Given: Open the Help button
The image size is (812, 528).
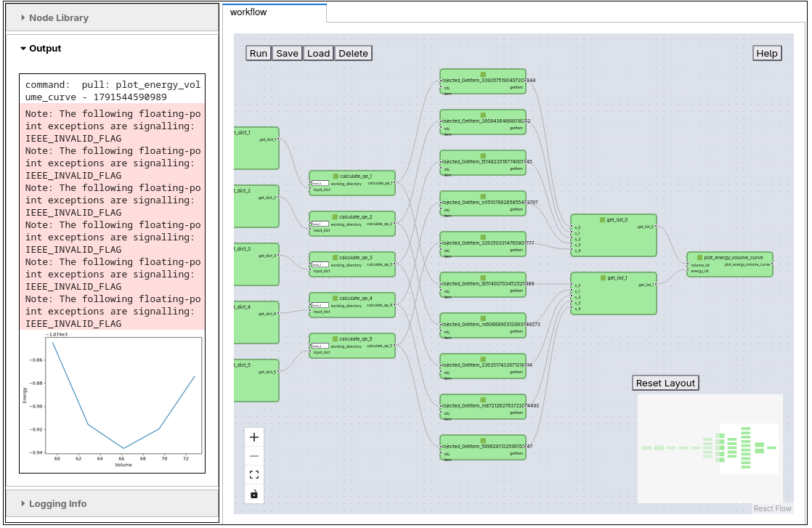Looking at the screenshot, I should 767,53.
